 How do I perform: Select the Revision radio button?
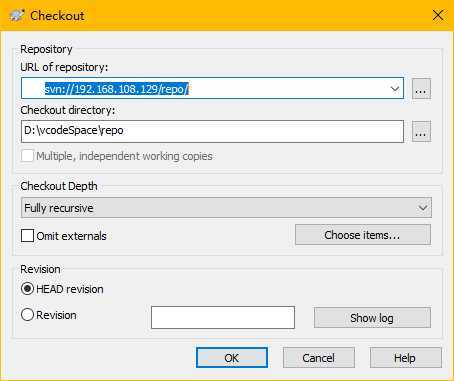click(27, 315)
